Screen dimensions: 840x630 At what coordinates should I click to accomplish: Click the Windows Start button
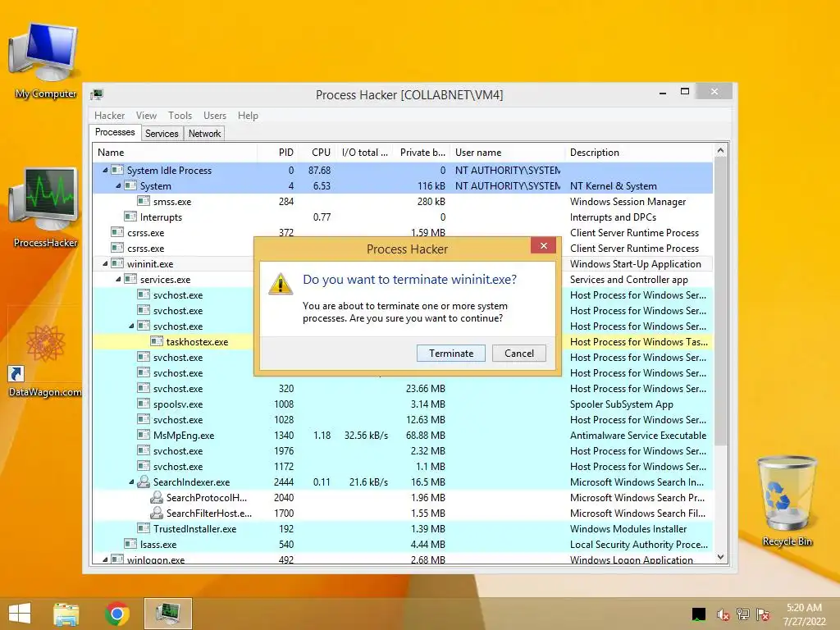[x=20, y=614]
